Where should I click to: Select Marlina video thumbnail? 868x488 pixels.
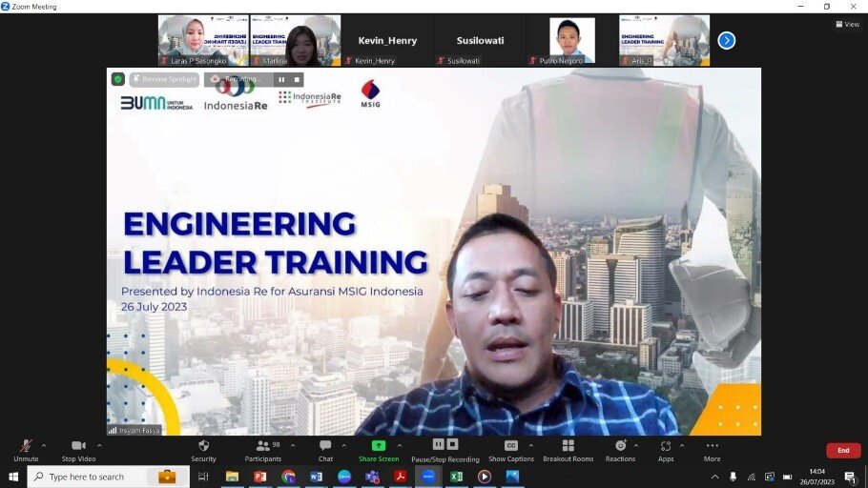tap(296, 40)
